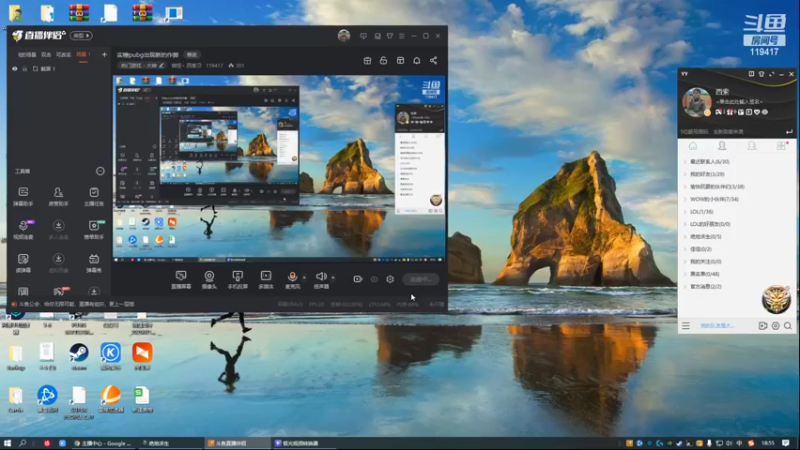Click the golden dragon badge in YY
This screenshot has width=800, height=450.
coord(776,299)
